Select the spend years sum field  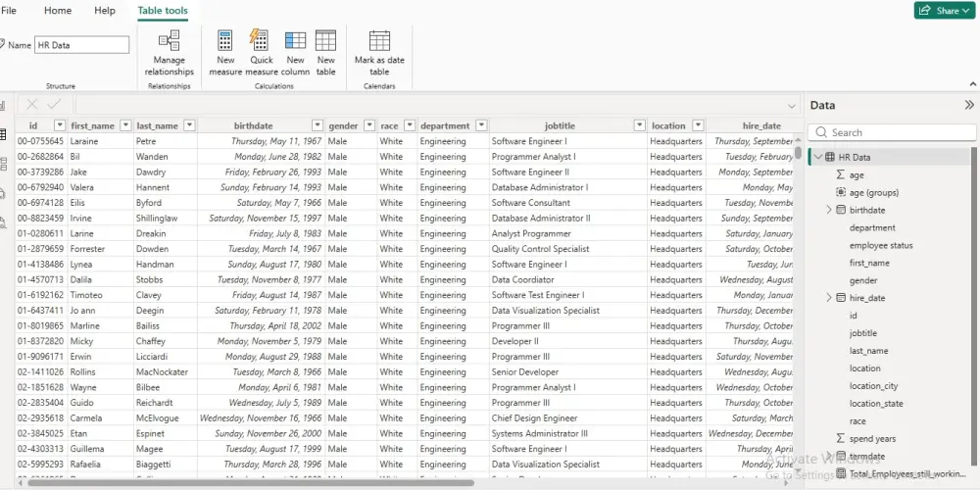(872, 438)
